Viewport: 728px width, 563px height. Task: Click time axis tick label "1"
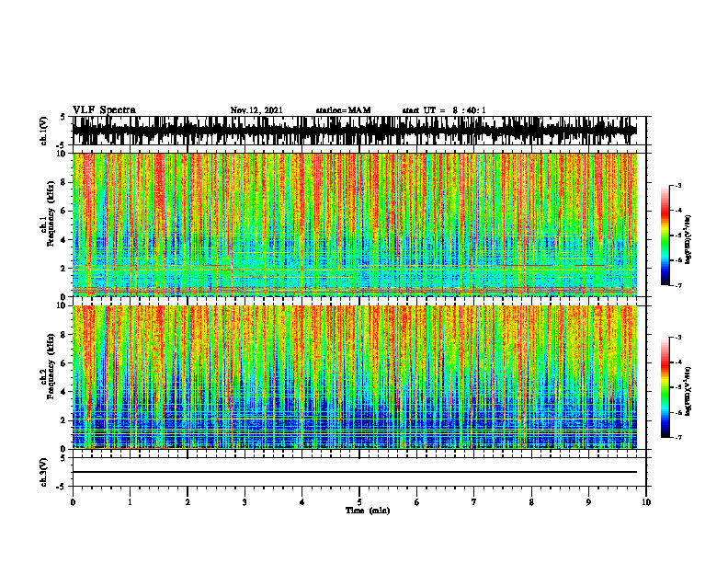[130, 502]
